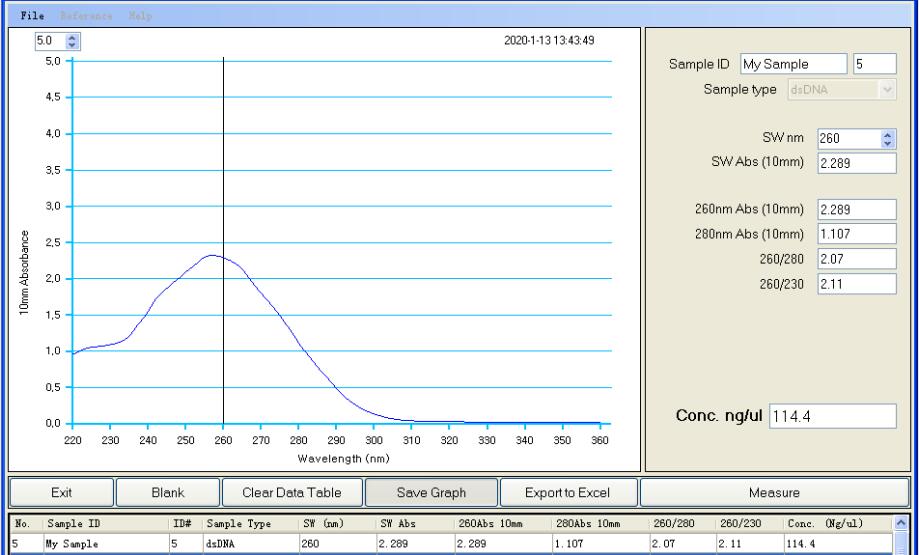Click the Sample ID name field
The height and width of the screenshot is (555, 919).
[x=794, y=64]
